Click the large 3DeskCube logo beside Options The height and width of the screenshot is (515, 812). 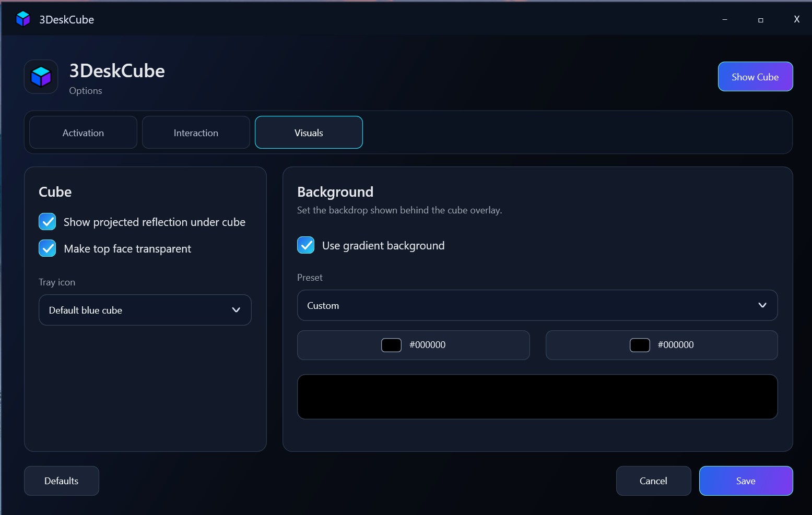click(41, 77)
